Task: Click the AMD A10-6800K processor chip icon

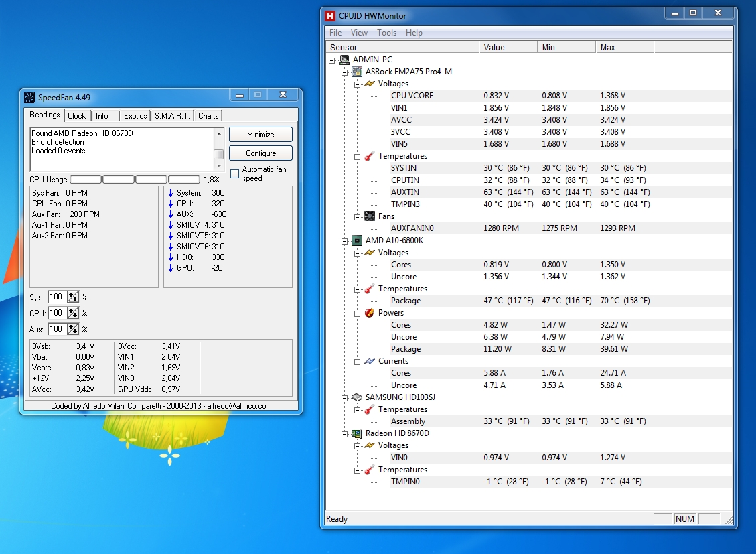Action: point(357,240)
